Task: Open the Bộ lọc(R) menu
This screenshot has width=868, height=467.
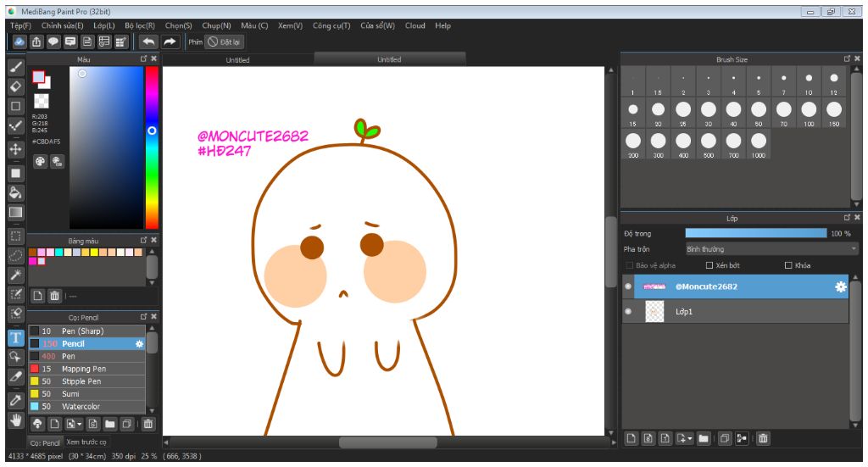Action: [140, 25]
